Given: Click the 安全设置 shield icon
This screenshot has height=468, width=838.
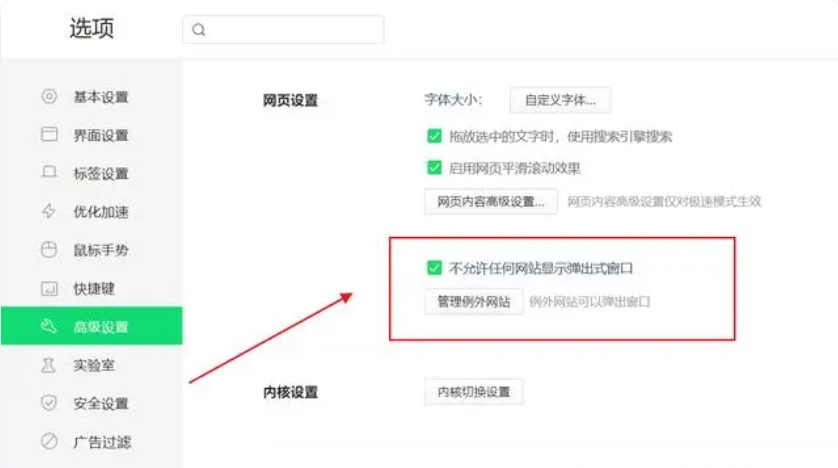Looking at the screenshot, I should tap(49, 403).
